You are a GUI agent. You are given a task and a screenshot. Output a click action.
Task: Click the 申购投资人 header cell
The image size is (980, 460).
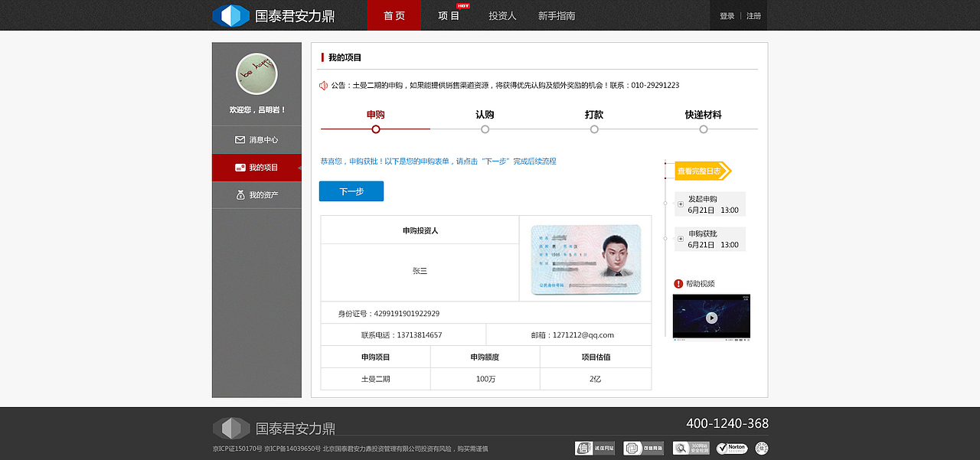(x=420, y=230)
